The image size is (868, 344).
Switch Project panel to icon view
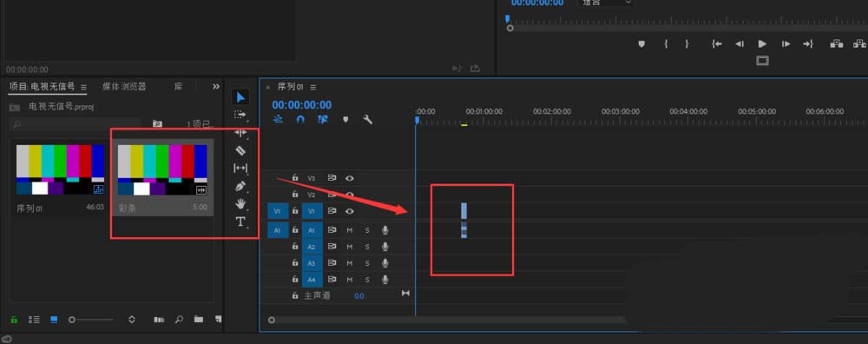[x=54, y=320]
